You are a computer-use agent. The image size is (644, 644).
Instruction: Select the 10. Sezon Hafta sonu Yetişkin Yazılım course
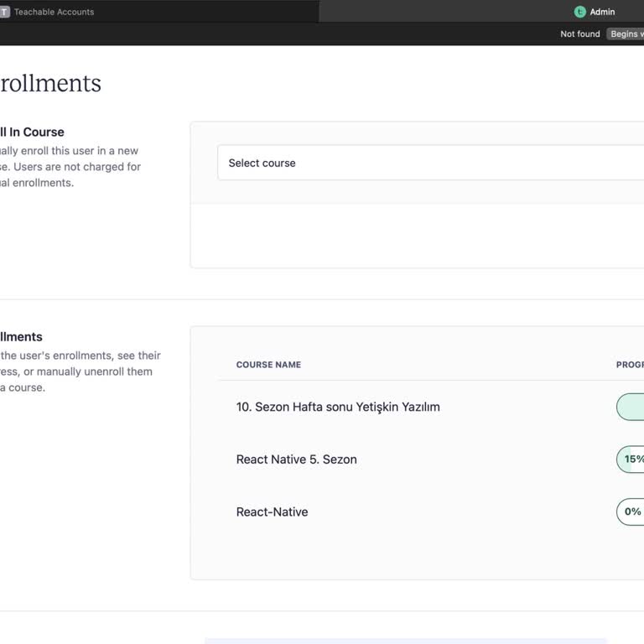pos(338,407)
